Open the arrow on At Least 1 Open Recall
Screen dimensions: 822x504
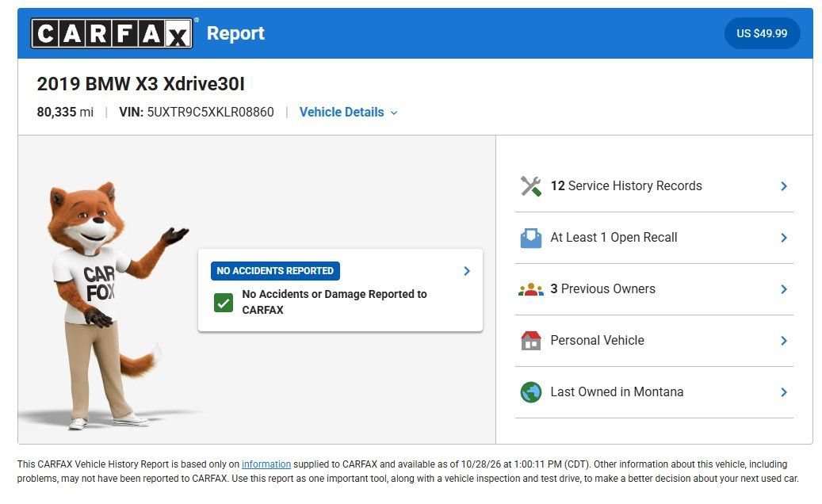pyautogui.click(x=784, y=238)
